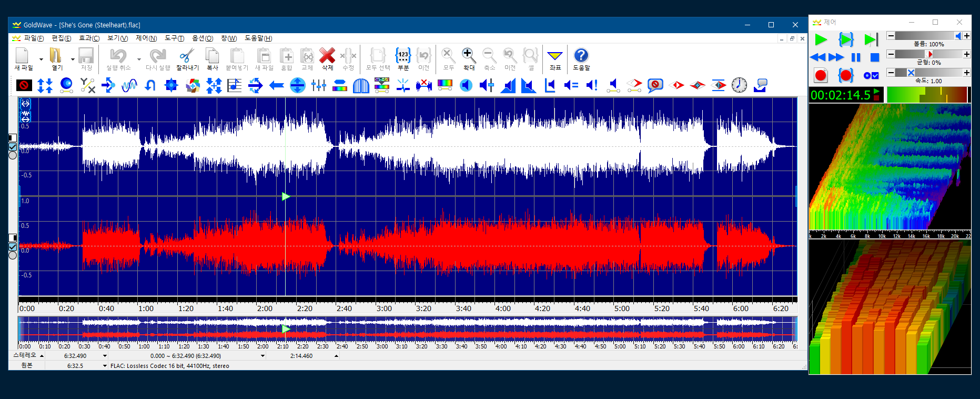This screenshot has width=980, height=399.
Task: Click the sine wave flanger effect icon
Action: pyautogui.click(x=129, y=85)
